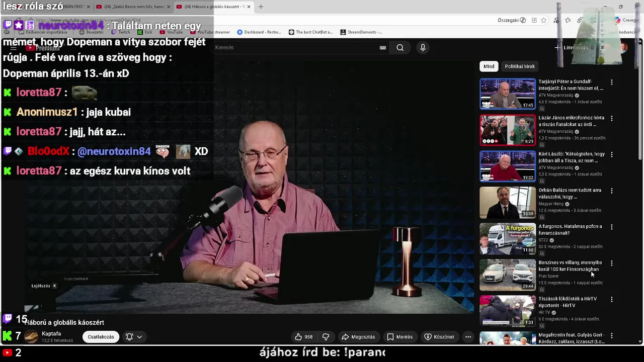Open options menu for Tiszások lökdösték video
The width and height of the screenshot is (644, 362).
coord(612,299)
